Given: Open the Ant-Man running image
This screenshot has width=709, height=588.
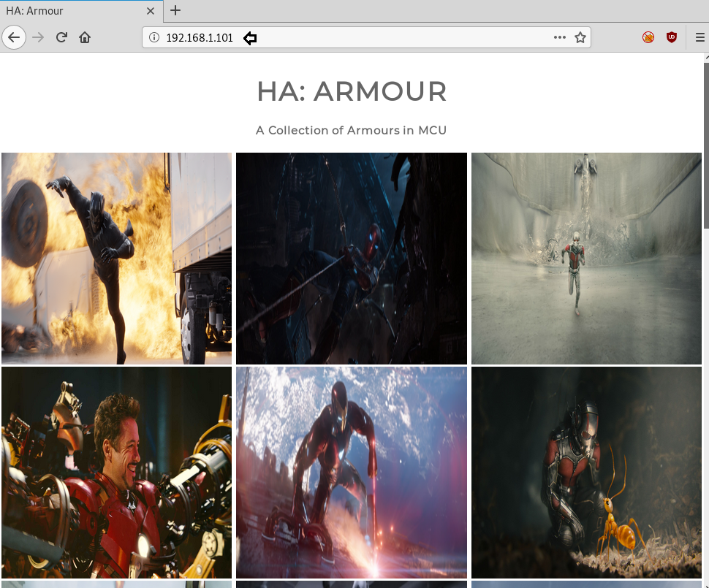Looking at the screenshot, I should (586, 258).
